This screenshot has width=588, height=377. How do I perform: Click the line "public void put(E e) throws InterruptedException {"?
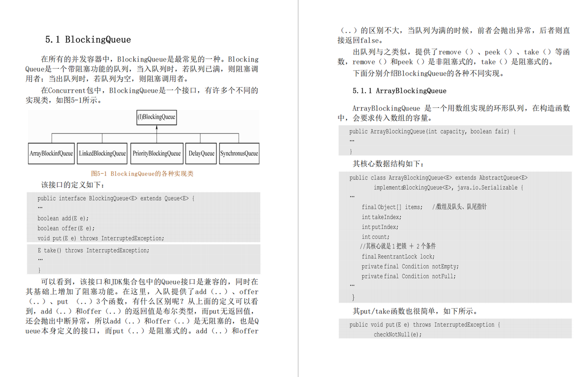coord(425,325)
